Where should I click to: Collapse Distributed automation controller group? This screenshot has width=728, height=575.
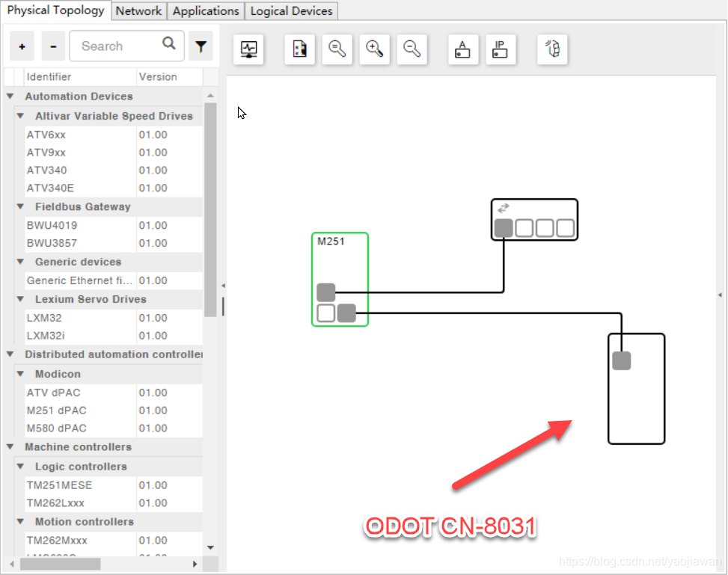tap(10, 354)
